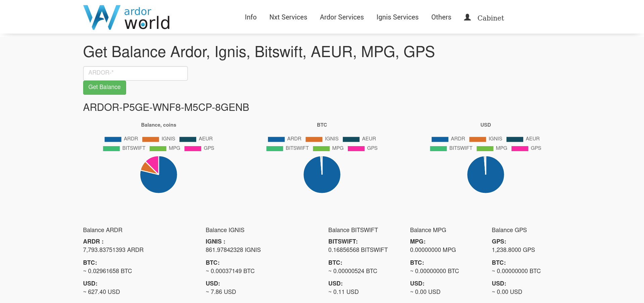Go to the Cabinet link
The height and width of the screenshot is (303, 644).
490,18
